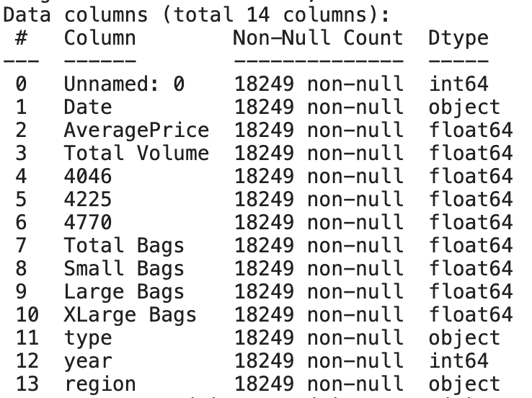Click the 'Date' column name

(87, 107)
